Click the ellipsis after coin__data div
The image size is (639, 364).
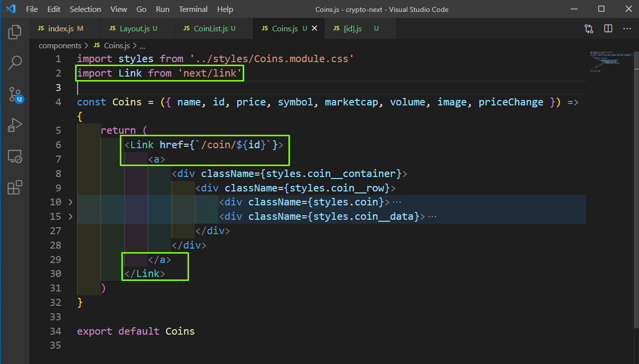coord(432,217)
